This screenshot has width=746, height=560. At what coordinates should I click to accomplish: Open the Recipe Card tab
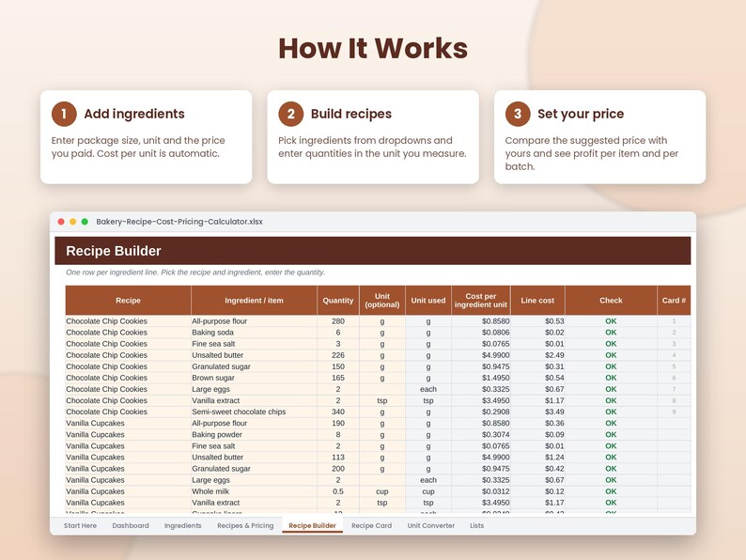point(371,525)
